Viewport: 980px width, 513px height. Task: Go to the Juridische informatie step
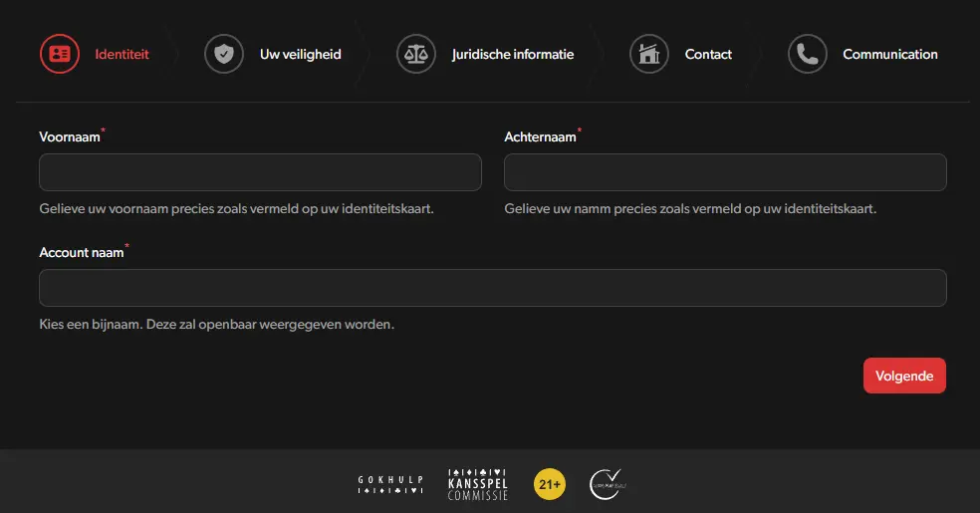[513, 55]
